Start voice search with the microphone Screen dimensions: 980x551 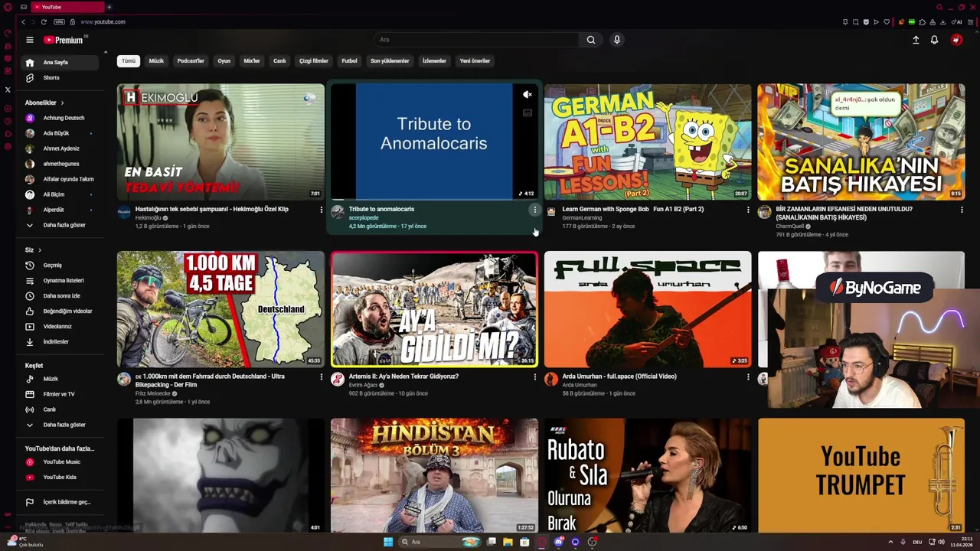click(x=616, y=40)
